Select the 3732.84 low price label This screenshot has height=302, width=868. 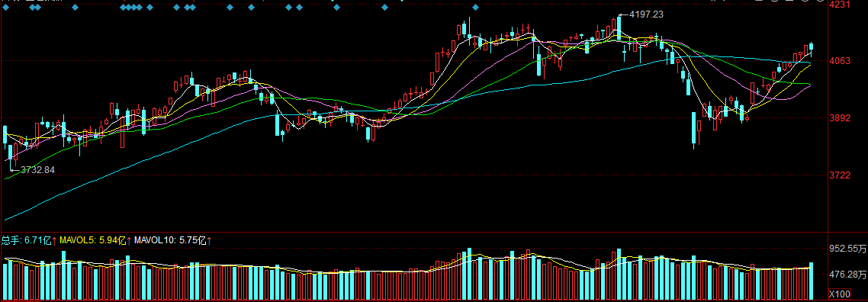tap(37, 170)
